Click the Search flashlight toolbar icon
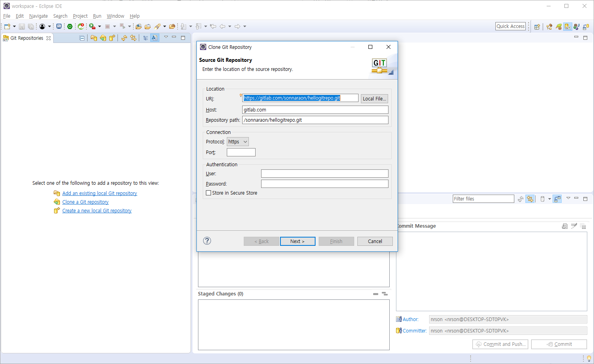The height and width of the screenshot is (364, 594). click(157, 26)
